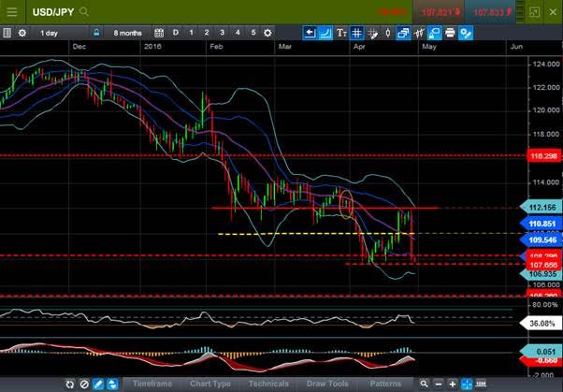Toggle the overlapping windows icon
This screenshot has width=563, height=392.
point(403,33)
